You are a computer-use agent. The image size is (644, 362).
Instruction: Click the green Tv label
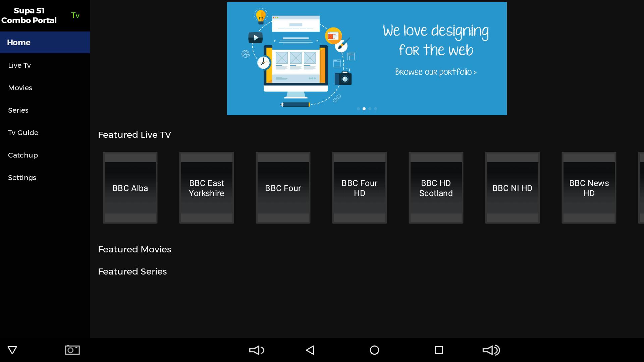click(75, 15)
